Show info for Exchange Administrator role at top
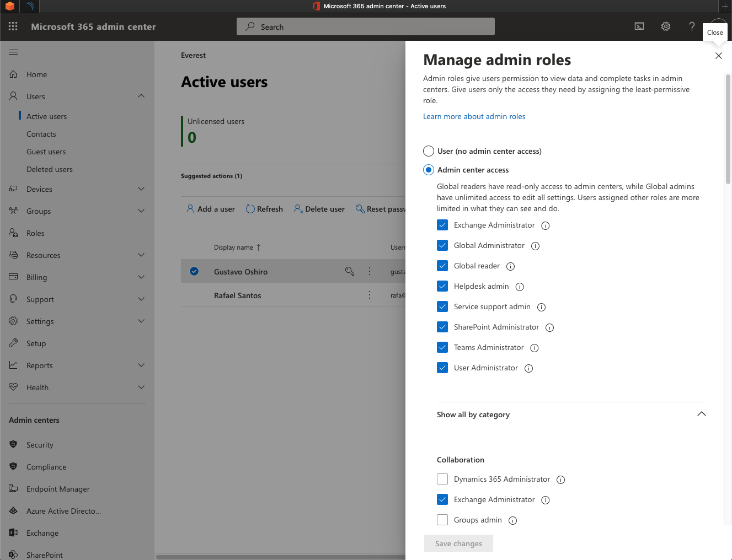This screenshot has height=560, width=732. click(x=546, y=225)
